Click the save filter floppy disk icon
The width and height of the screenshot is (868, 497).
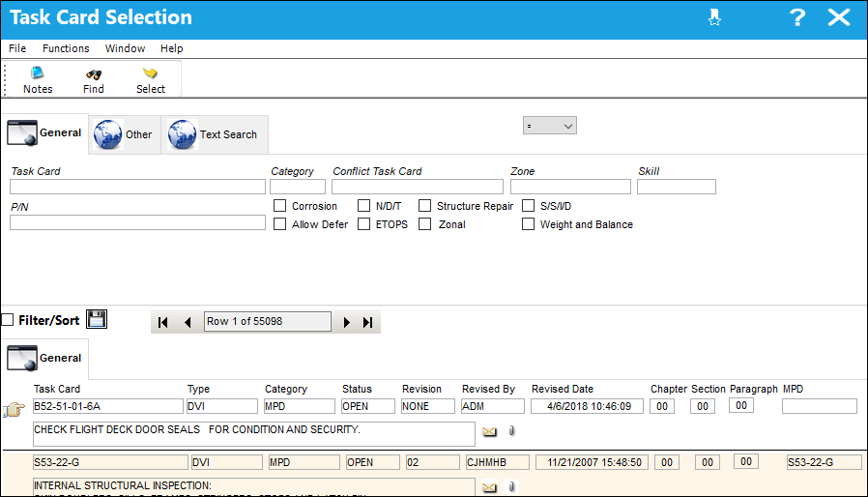(97, 319)
